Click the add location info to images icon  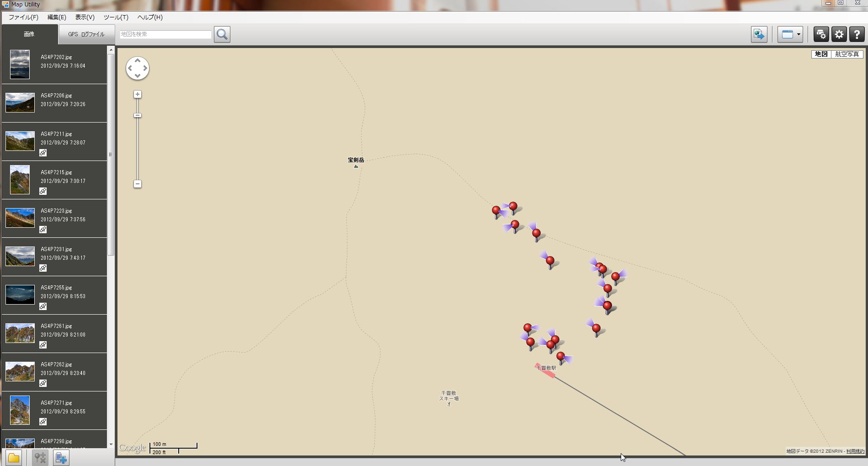pyautogui.click(x=61, y=457)
